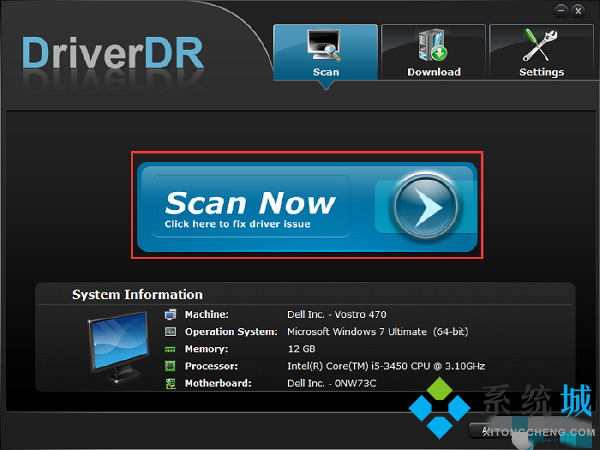The image size is (600, 450).
Task: Click the Operation System icon
Action: click(x=170, y=332)
